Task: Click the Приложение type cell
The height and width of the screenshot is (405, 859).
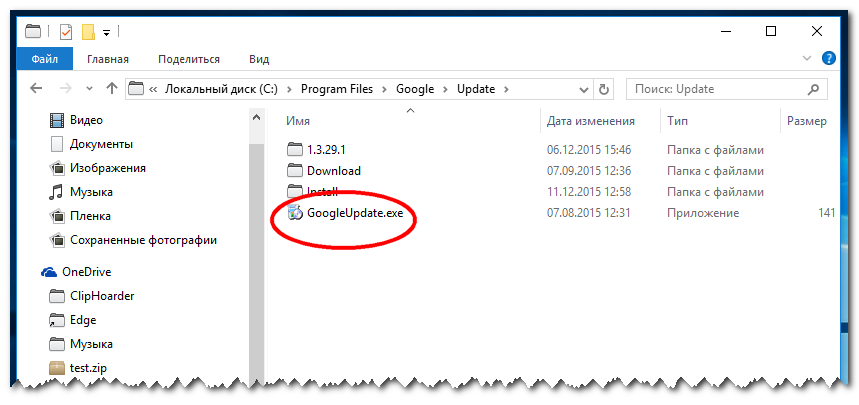Action: (703, 213)
